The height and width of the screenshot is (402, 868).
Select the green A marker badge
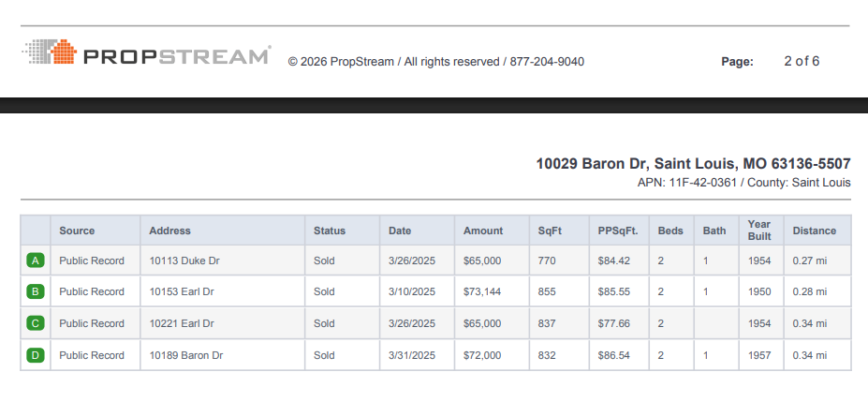coord(36,261)
